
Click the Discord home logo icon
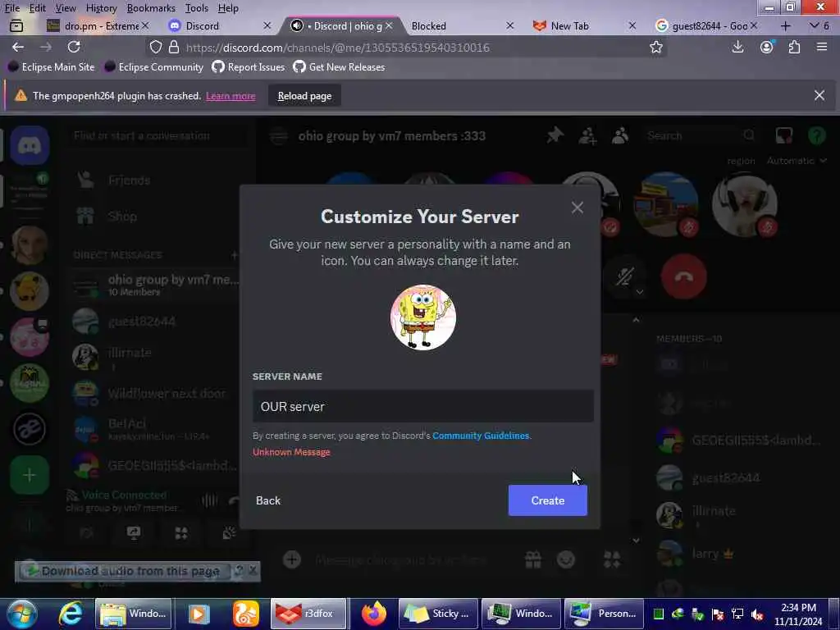[30, 145]
